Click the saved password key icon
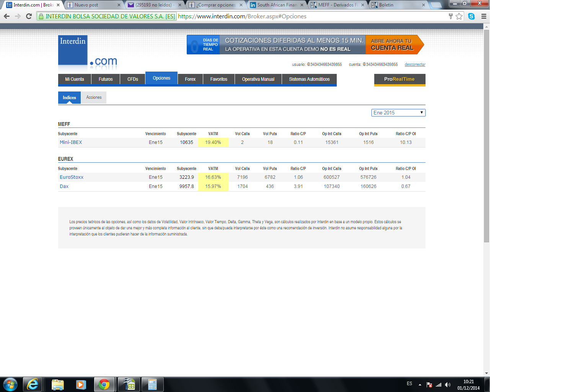Image resolution: width=574 pixels, height=392 pixels. [450, 16]
